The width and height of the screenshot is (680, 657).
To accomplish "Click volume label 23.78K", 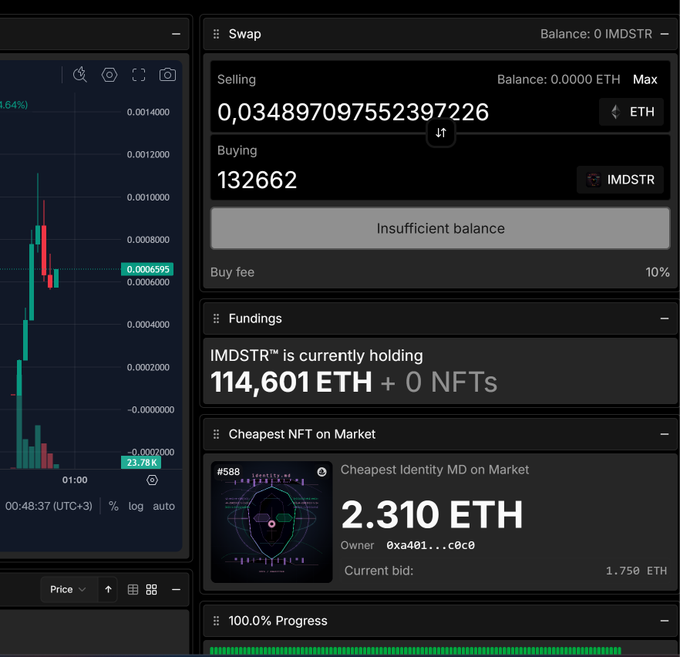I will 141,462.
